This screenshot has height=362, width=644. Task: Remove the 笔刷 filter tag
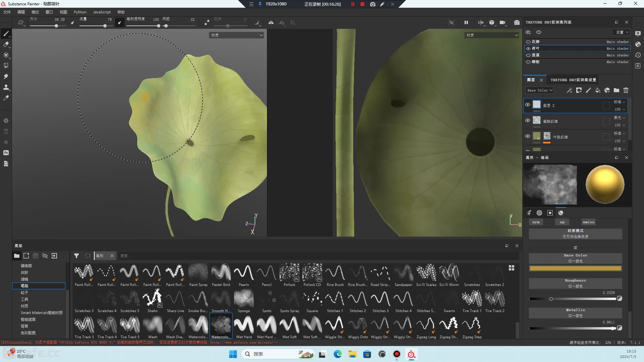coord(112,256)
